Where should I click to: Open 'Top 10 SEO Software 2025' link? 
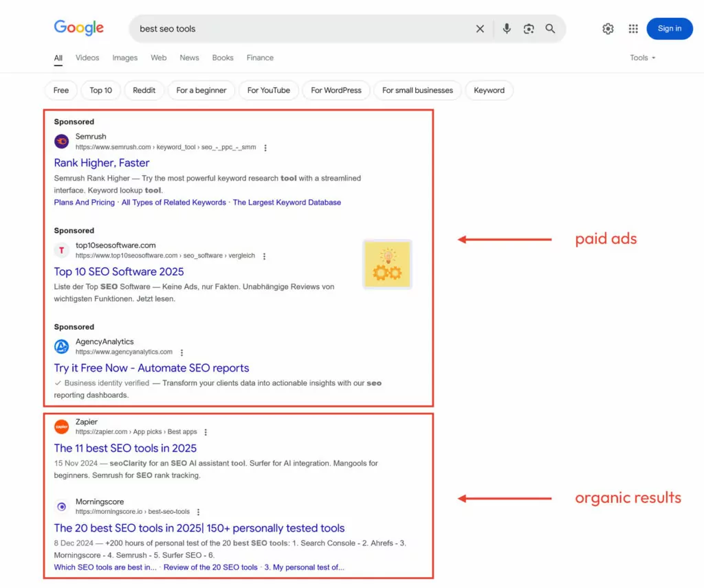[x=119, y=271]
